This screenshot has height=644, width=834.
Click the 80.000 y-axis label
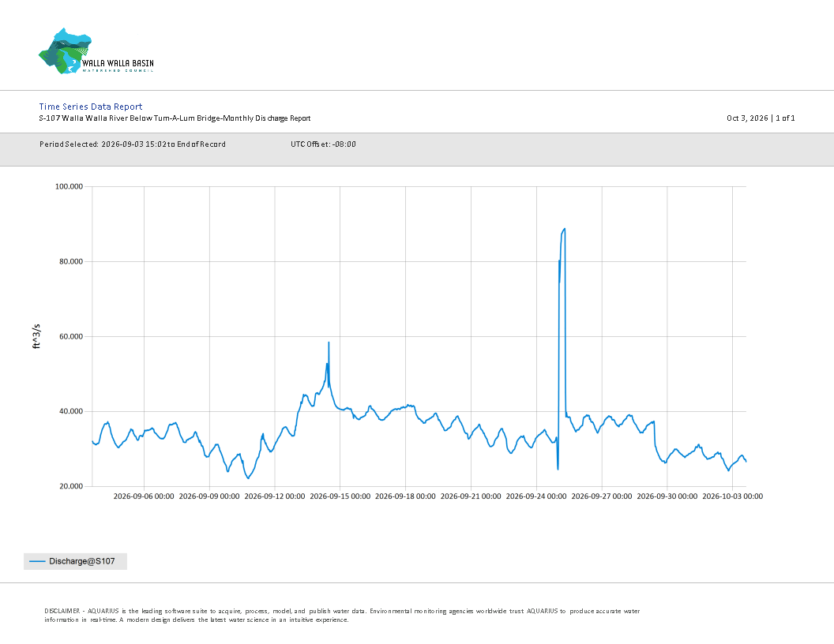click(x=71, y=261)
